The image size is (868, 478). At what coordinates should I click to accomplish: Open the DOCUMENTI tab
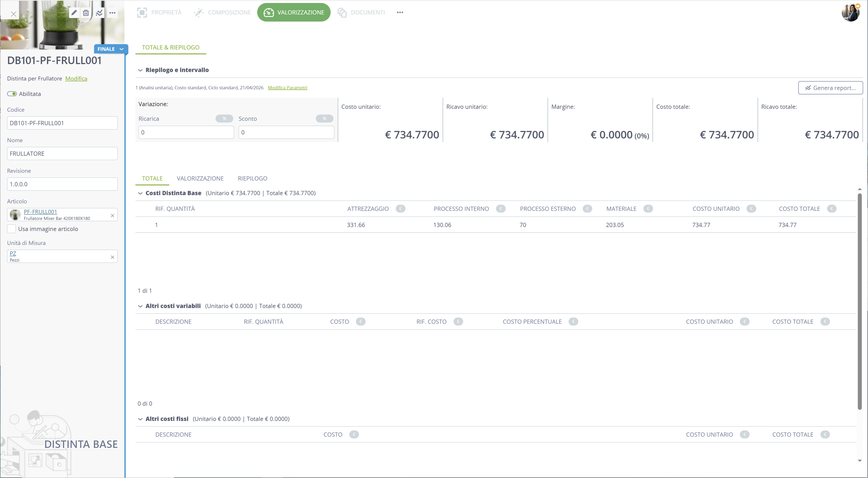(361, 12)
